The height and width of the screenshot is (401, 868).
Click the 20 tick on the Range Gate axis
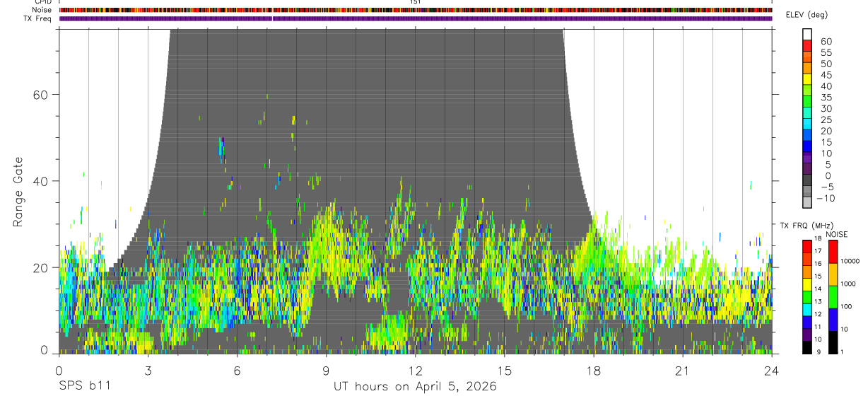(42, 267)
